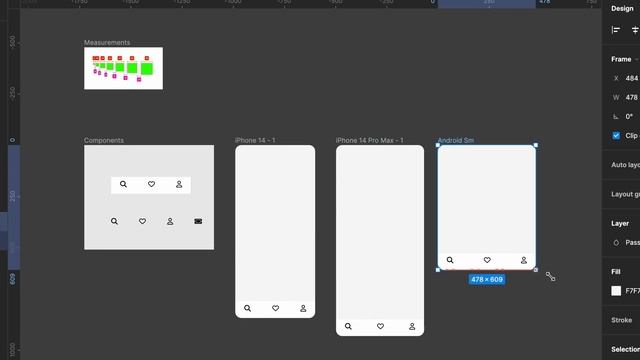Open the Pass through blend mode dropdown
Image resolution: width=640 pixels, height=360 pixels.
[632, 242]
